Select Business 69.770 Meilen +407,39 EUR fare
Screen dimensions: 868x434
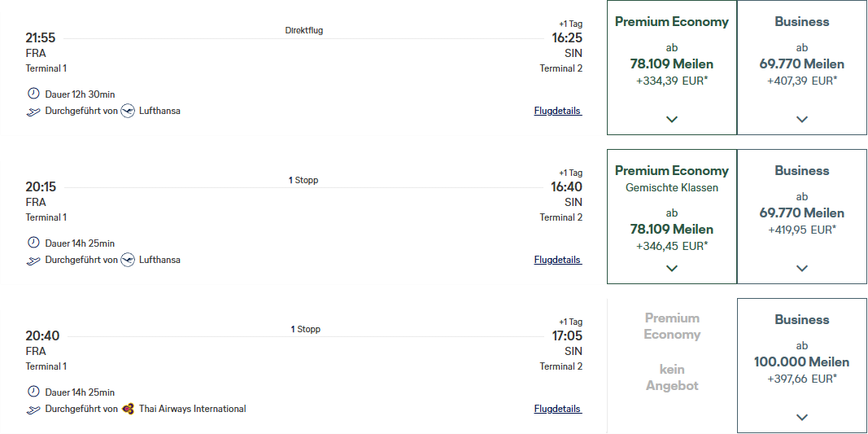(x=801, y=68)
